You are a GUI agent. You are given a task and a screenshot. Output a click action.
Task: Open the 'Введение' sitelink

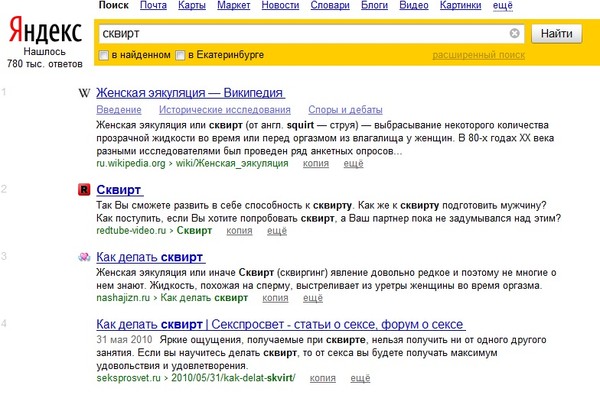click(119, 110)
